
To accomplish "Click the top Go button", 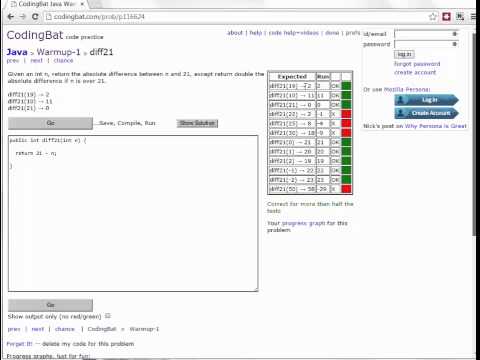I will tap(50, 123).
